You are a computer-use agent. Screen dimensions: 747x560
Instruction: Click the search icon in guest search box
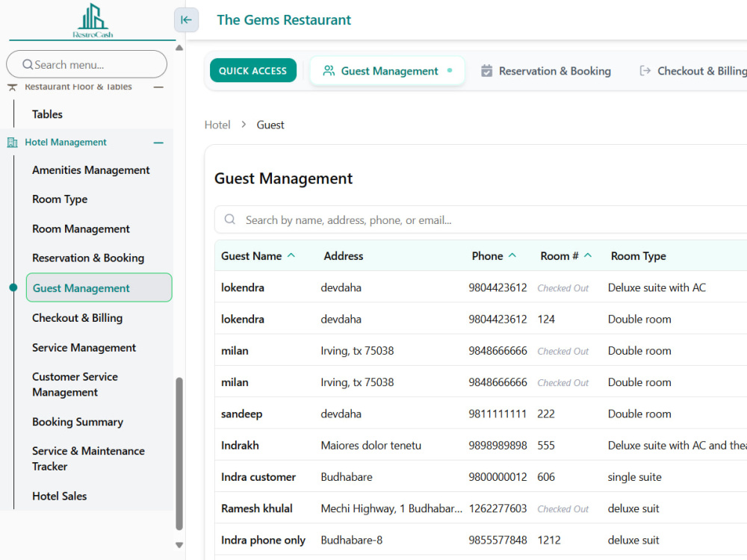click(x=230, y=220)
